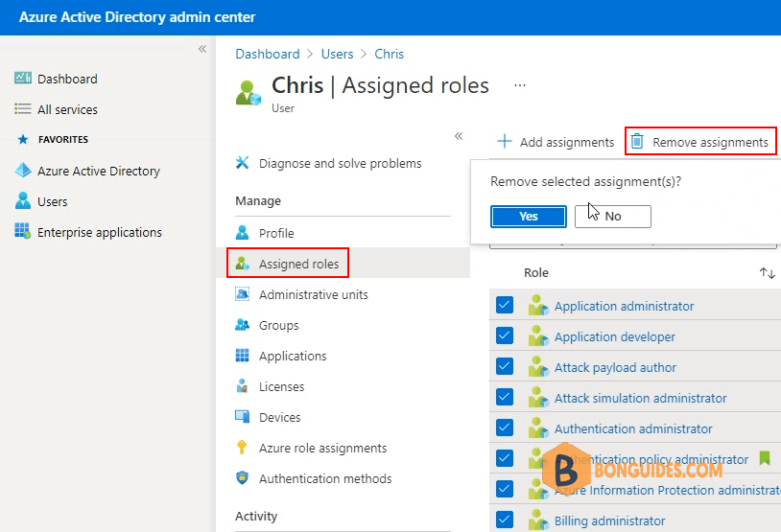
Task: Click the green bookmark icon on Authentication policy administrator
Action: (x=765, y=458)
